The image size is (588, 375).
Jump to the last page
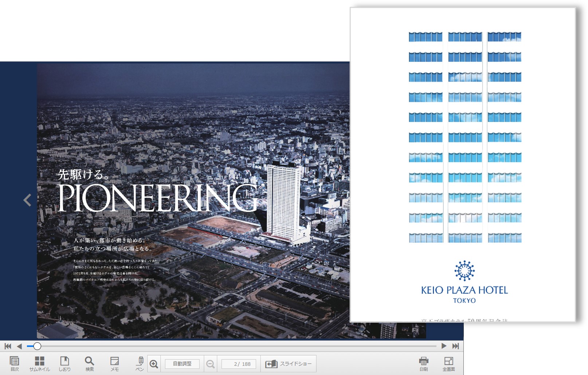pos(455,346)
